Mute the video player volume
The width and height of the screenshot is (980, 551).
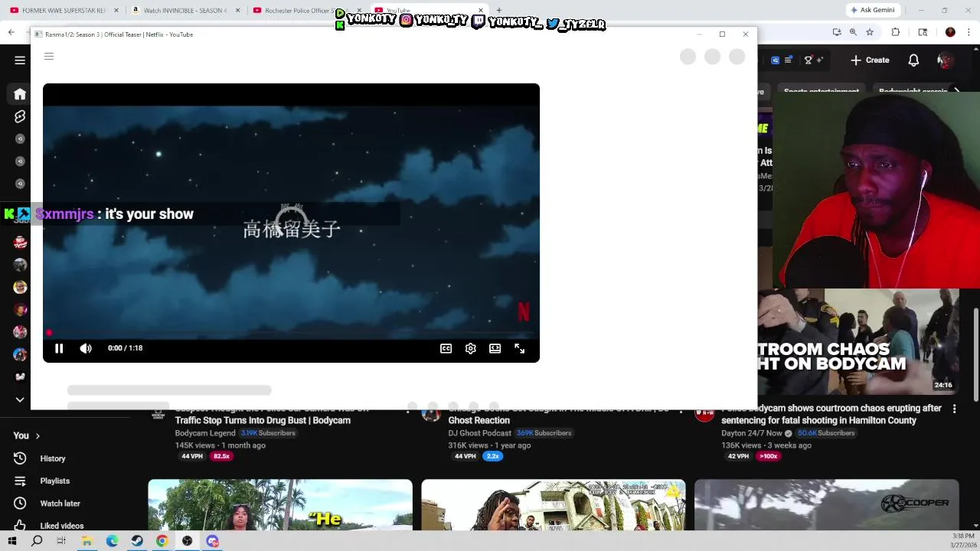[x=86, y=348]
